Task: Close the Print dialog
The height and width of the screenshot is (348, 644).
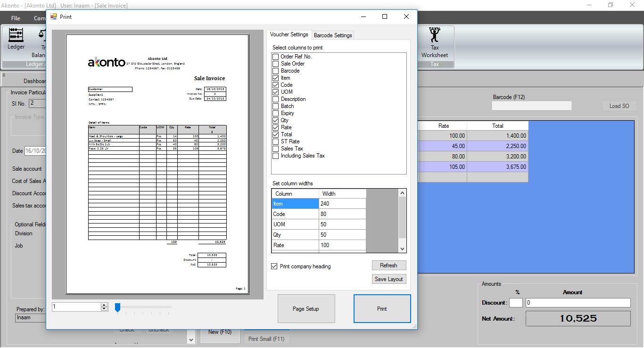Action: pyautogui.click(x=406, y=17)
